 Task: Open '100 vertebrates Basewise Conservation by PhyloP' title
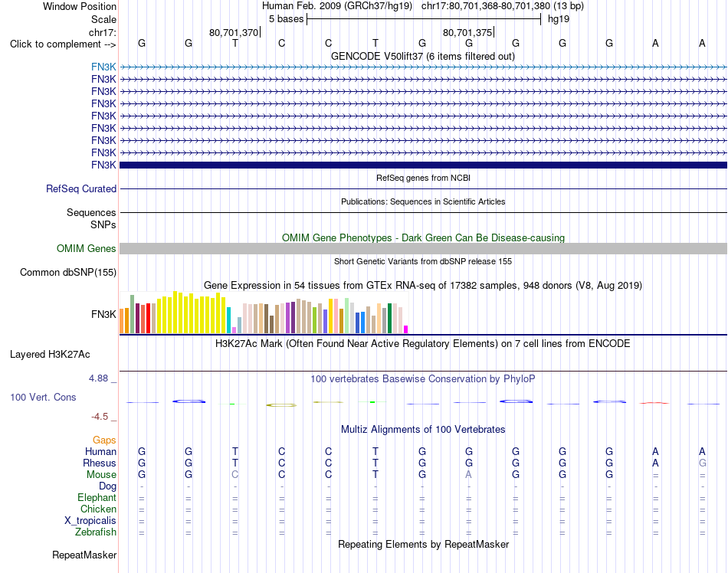pyautogui.click(x=423, y=379)
